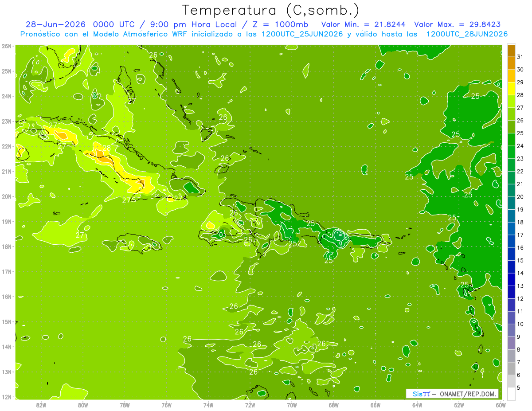Click the latitude label "25N"
The image size is (532, 411).
click(7, 71)
